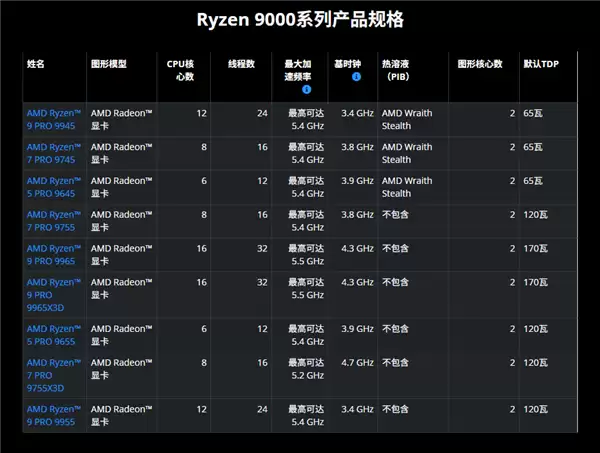
Task: Select core count 6 in 9645 row
Action: point(204,181)
